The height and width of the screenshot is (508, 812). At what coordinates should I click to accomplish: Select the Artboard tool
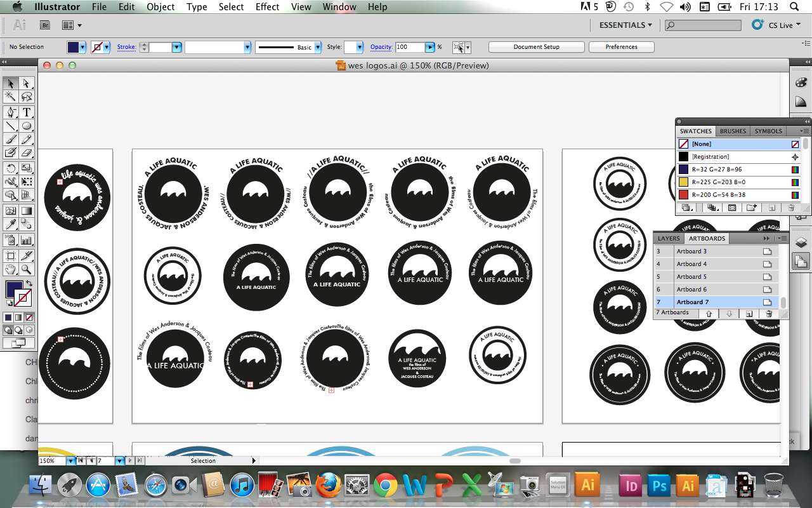click(11, 256)
